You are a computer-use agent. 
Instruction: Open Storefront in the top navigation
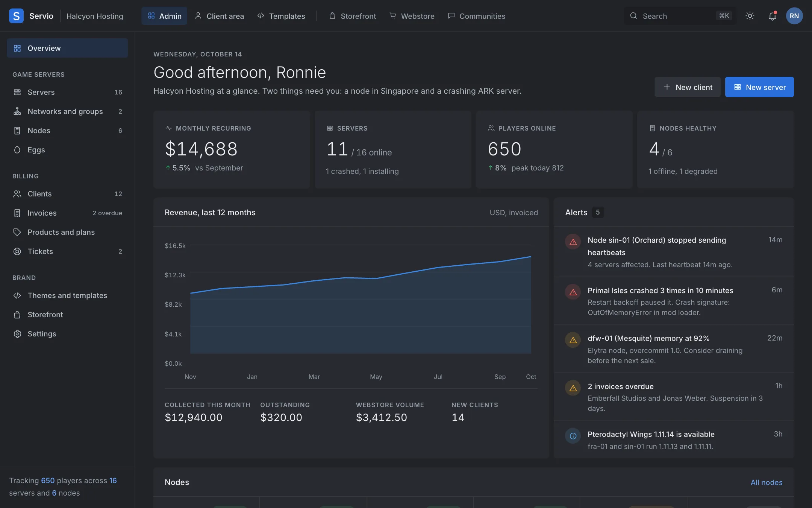[x=353, y=16]
